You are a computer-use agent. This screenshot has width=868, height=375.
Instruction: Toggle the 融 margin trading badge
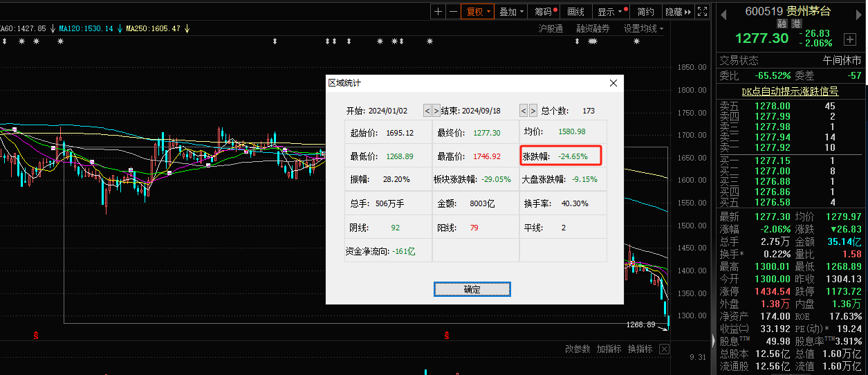[782, 24]
